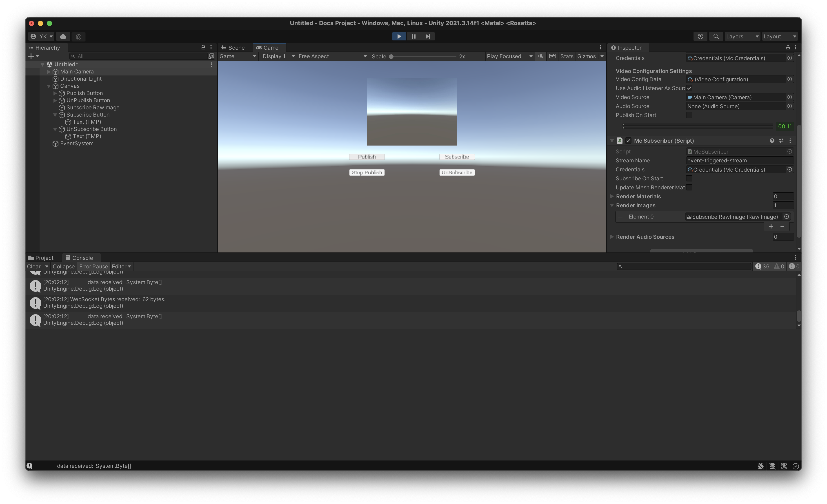Toggle the mute audio icon in Game view
This screenshot has width=827, height=504.
tap(540, 56)
